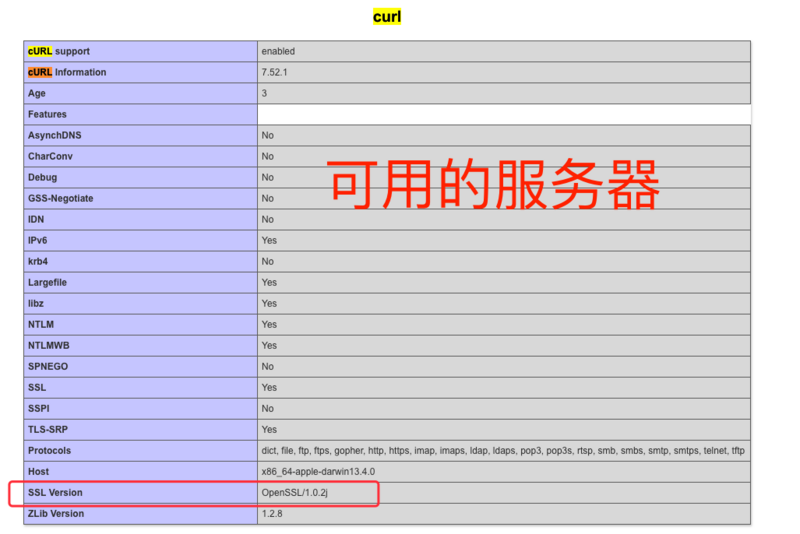Click the 'Protocols' label
This screenshot has height=534, width=800.
coord(49,450)
